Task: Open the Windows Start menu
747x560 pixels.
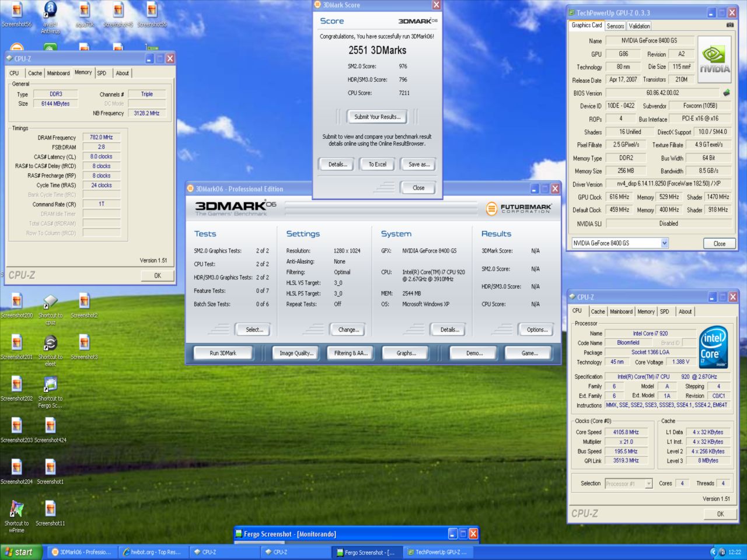Action: [x=21, y=552]
